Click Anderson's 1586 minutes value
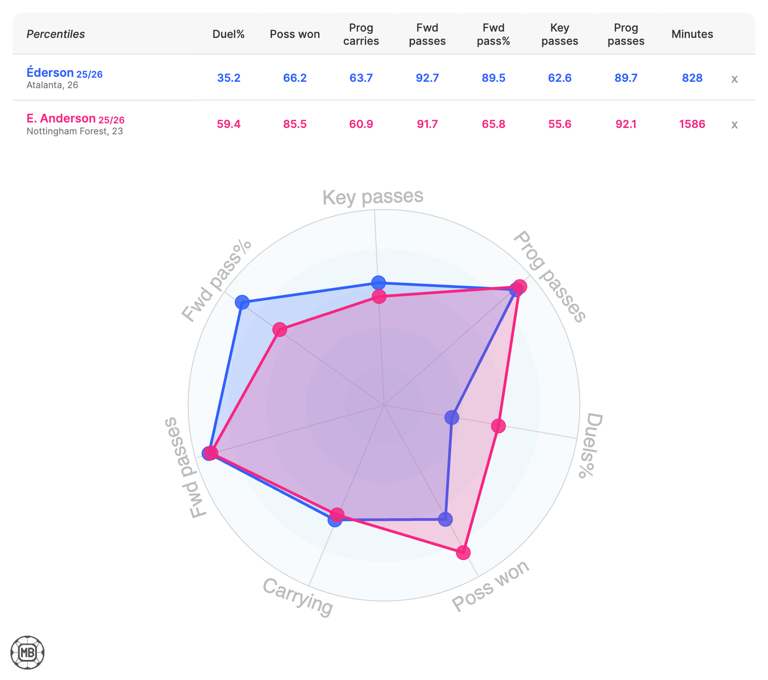This screenshot has width=768, height=680. (692, 124)
